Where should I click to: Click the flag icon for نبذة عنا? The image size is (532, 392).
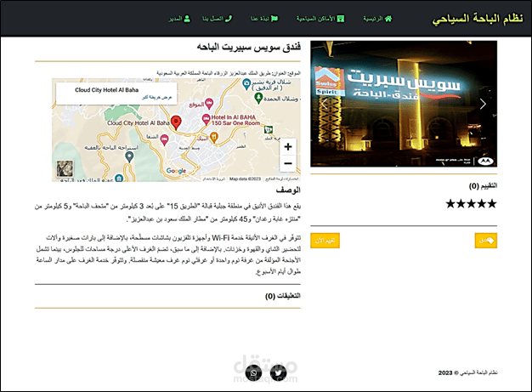point(274,19)
